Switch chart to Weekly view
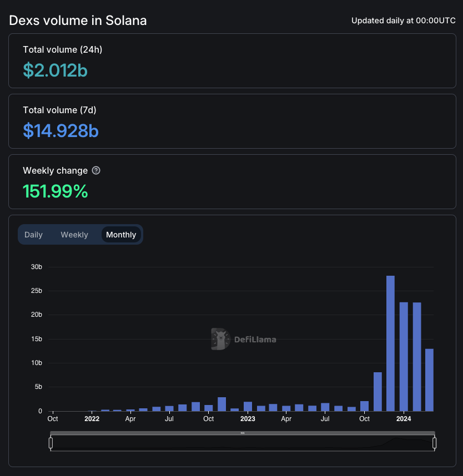Image resolution: width=463 pixels, height=476 pixels. point(74,235)
